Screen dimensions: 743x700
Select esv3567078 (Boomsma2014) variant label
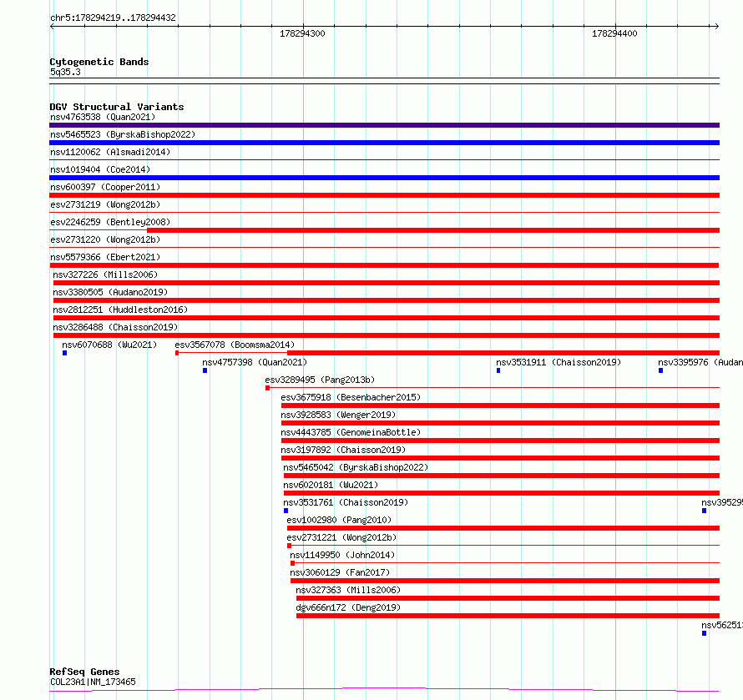click(x=235, y=345)
